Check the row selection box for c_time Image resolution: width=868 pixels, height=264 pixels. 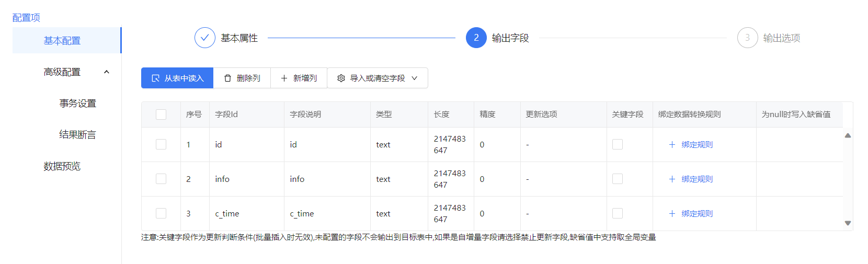tap(161, 213)
